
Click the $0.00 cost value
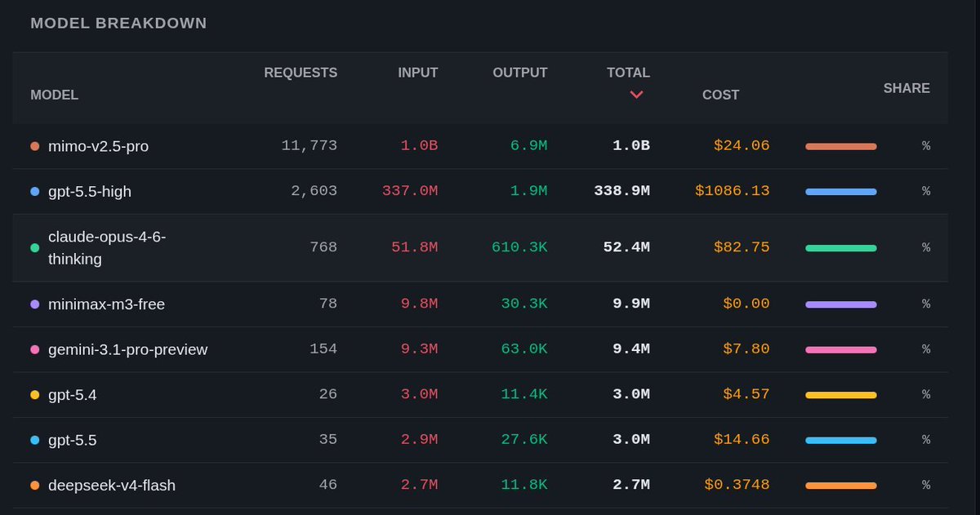746,304
